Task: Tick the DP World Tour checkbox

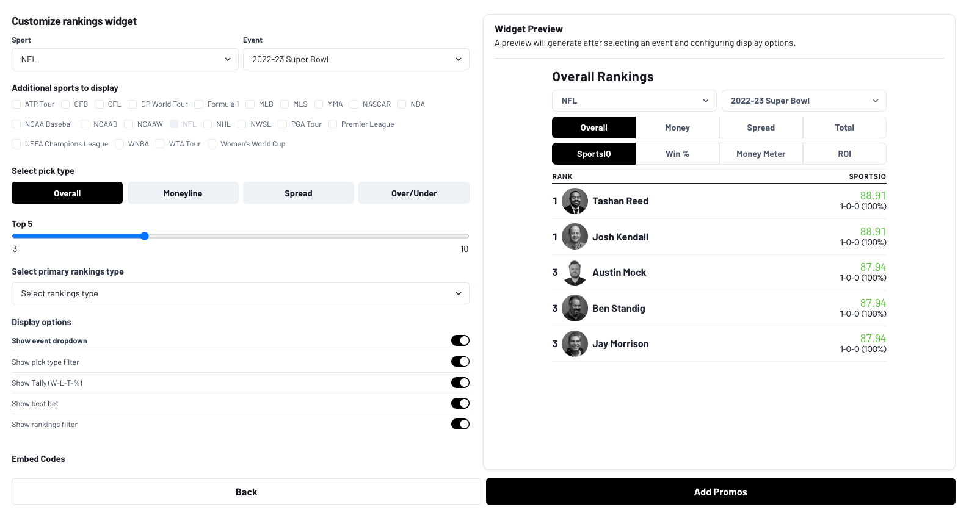Action: click(132, 104)
